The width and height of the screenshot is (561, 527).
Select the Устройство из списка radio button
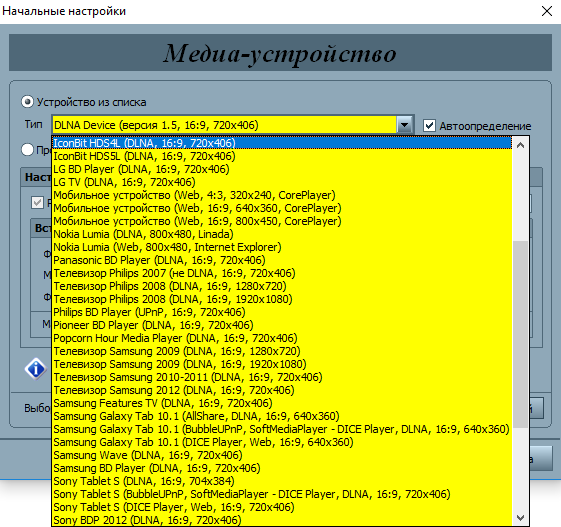click(27, 102)
